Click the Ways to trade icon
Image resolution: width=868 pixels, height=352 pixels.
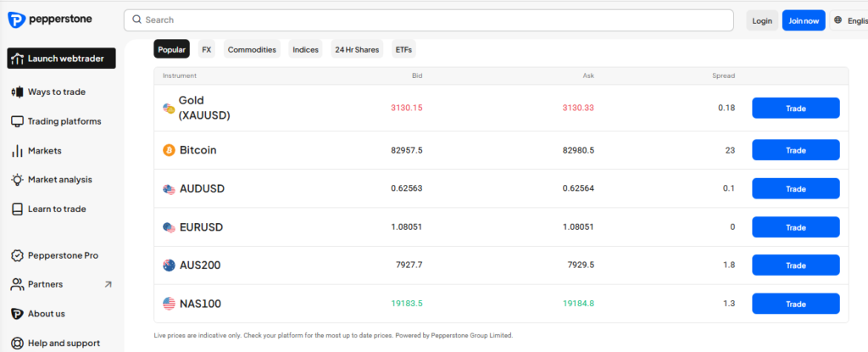(x=16, y=92)
